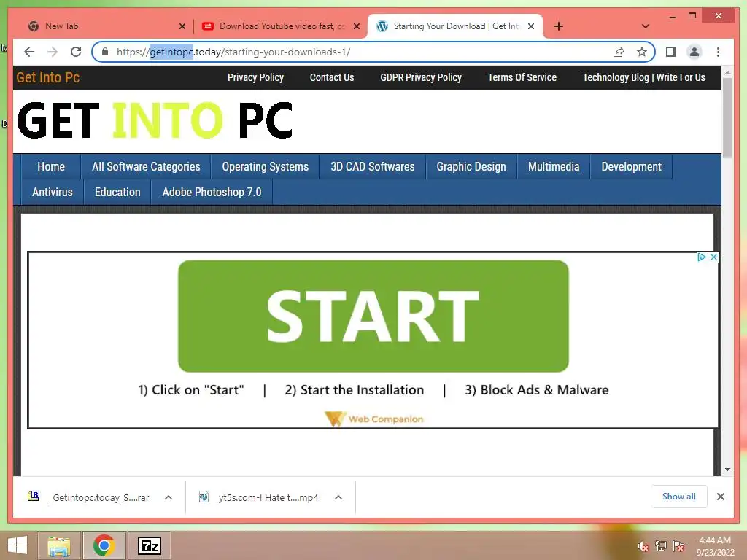Open the profile avatar menu
This screenshot has height=560, width=747.
[x=694, y=52]
